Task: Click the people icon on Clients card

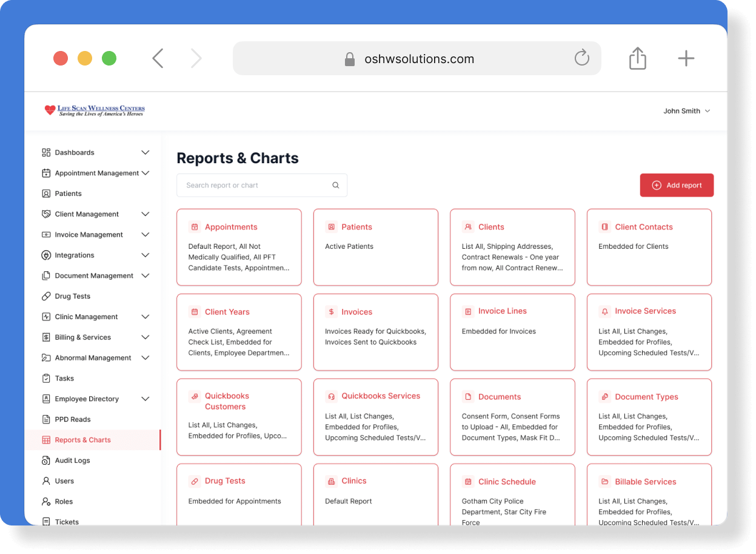Action: tap(468, 227)
